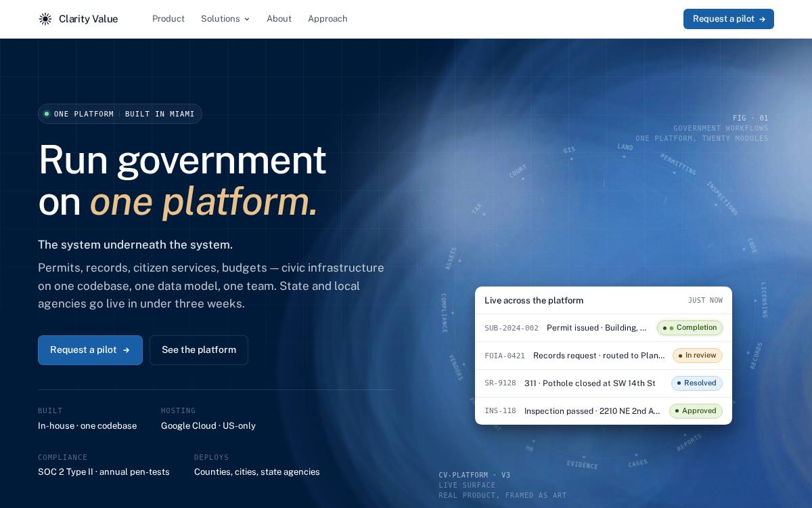Click the 'CV-PLATFORM · V3' caption
Viewport: 812px width, 508px height.
[474, 475]
